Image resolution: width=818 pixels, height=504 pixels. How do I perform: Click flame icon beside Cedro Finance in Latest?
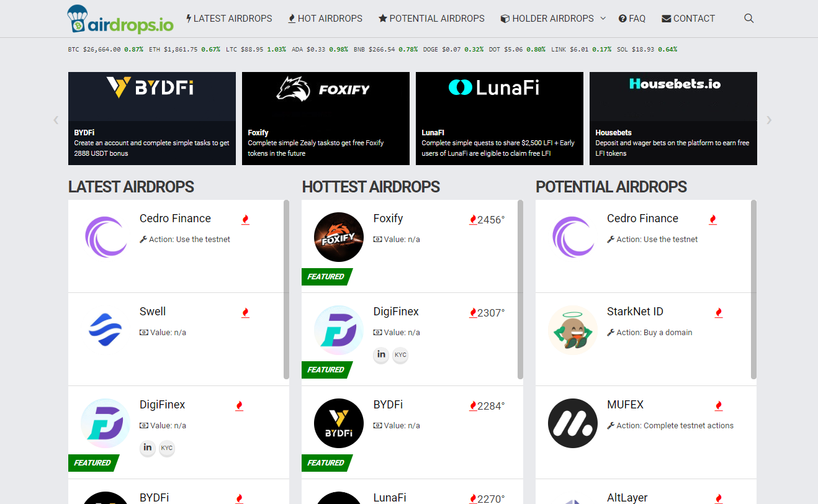pos(245,220)
